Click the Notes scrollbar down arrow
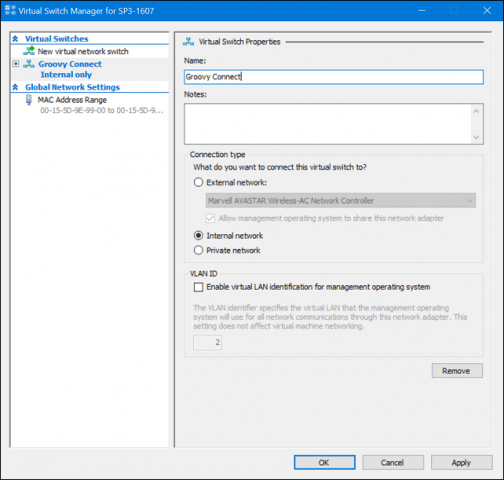 pyautogui.click(x=476, y=137)
